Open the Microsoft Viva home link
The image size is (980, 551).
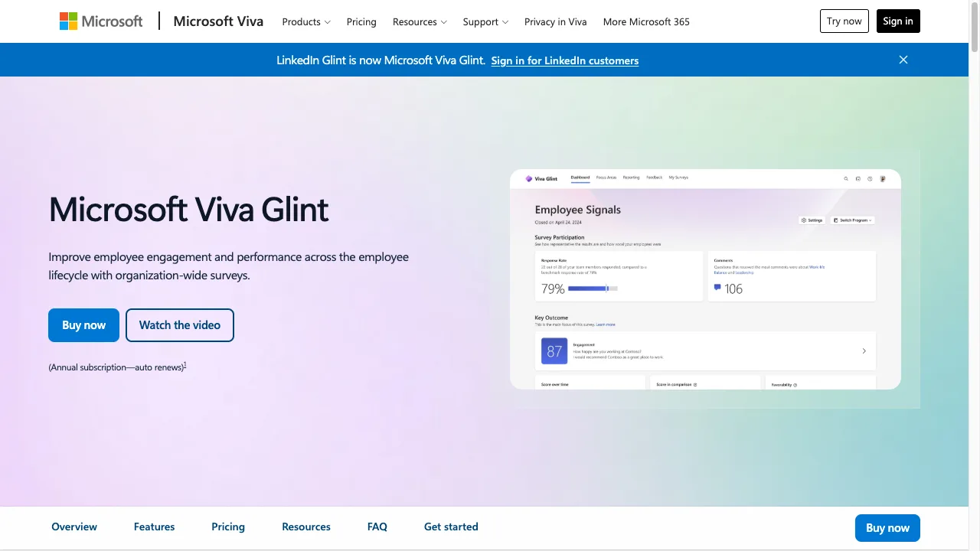(x=218, y=21)
